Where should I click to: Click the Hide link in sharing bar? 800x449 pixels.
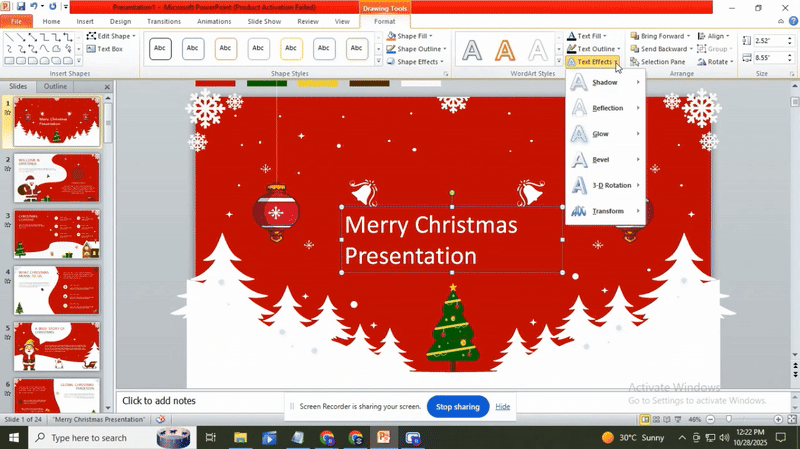pos(503,407)
